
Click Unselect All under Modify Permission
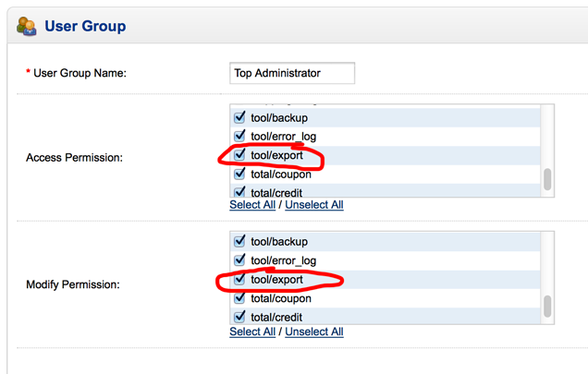click(314, 332)
